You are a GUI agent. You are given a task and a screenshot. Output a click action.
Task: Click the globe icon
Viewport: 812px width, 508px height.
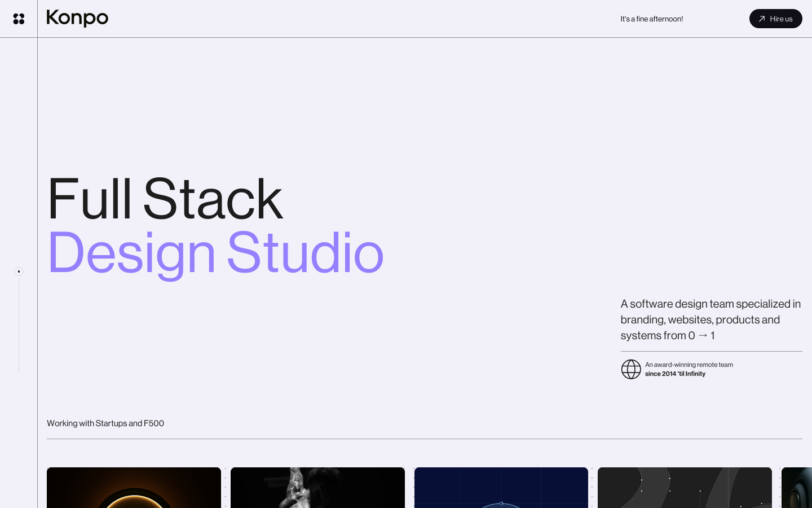pyautogui.click(x=630, y=369)
